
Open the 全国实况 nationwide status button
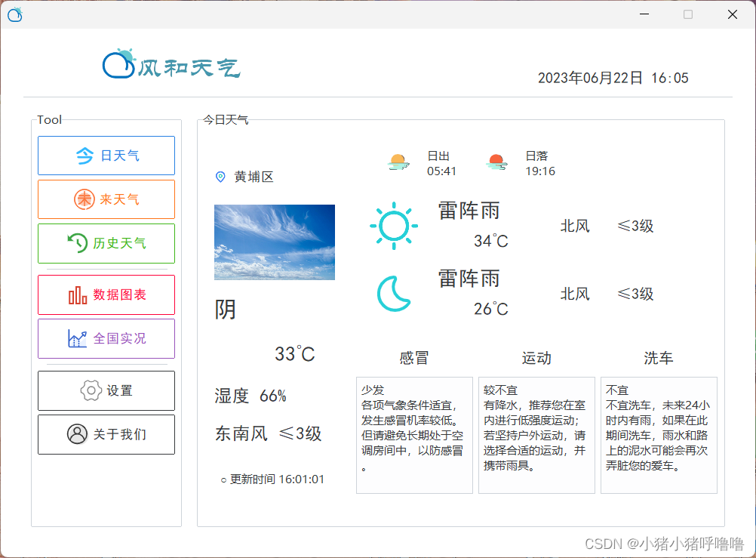[x=106, y=338]
